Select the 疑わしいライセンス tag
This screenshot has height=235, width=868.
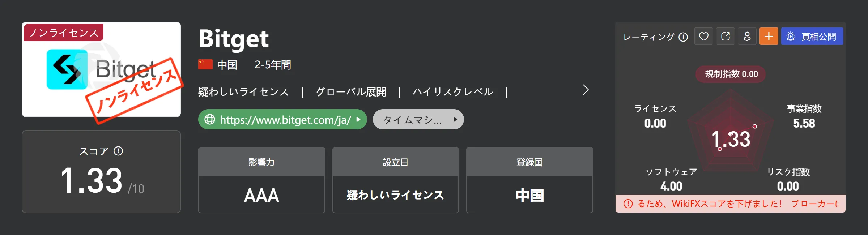[243, 92]
